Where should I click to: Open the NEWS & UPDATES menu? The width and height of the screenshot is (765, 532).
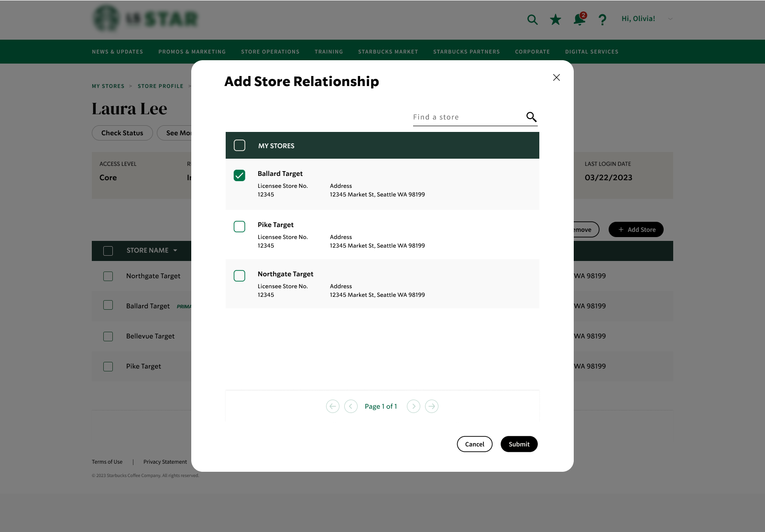point(118,52)
